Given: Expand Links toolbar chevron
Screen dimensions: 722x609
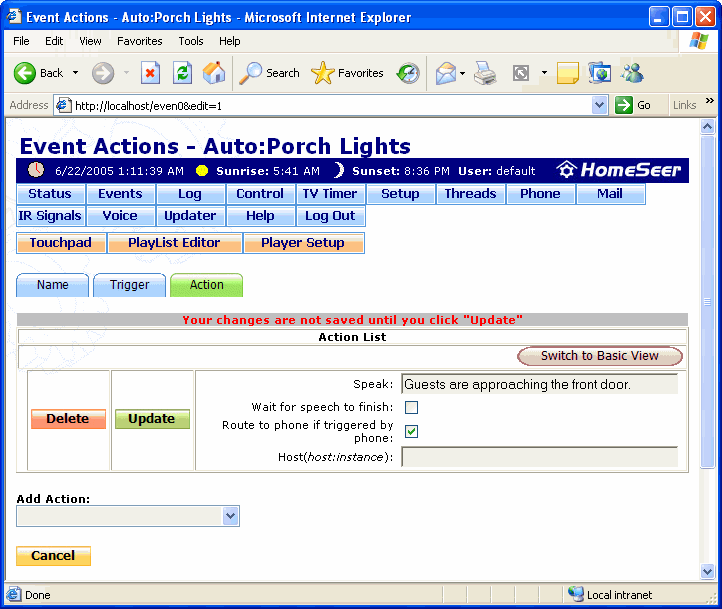Looking at the screenshot, I should point(710,101).
